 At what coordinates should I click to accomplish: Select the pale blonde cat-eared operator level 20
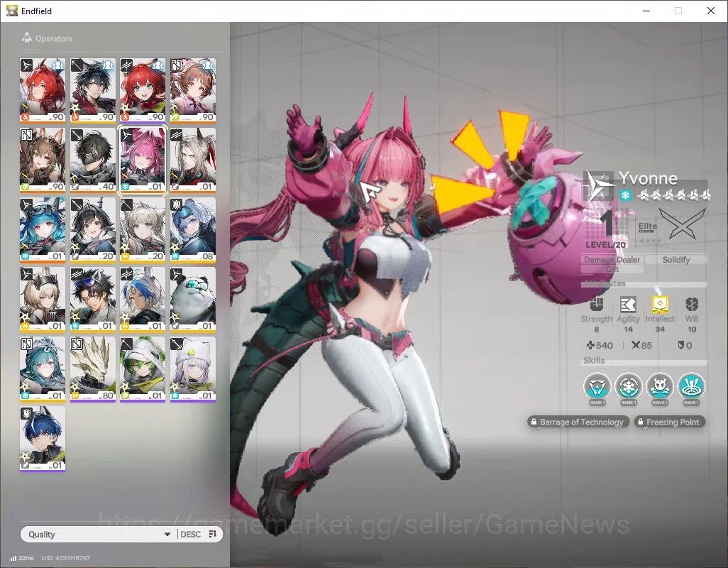pyautogui.click(x=143, y=229)
